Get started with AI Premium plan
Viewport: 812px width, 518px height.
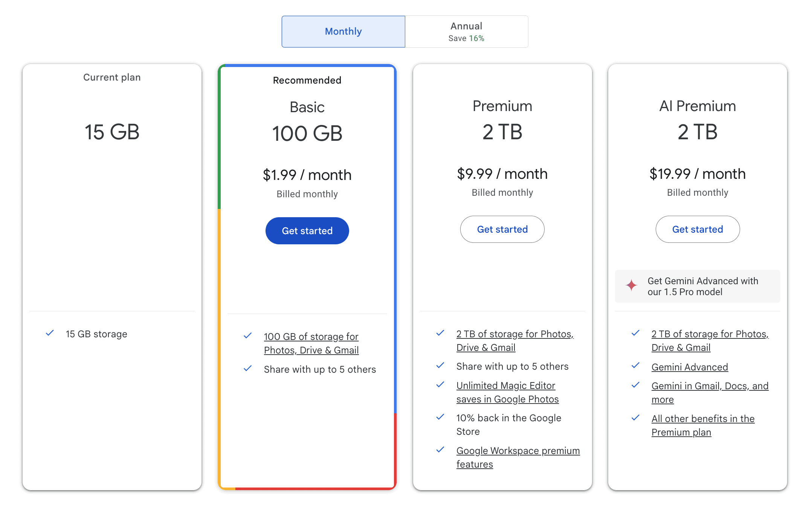tap(698, 229)
